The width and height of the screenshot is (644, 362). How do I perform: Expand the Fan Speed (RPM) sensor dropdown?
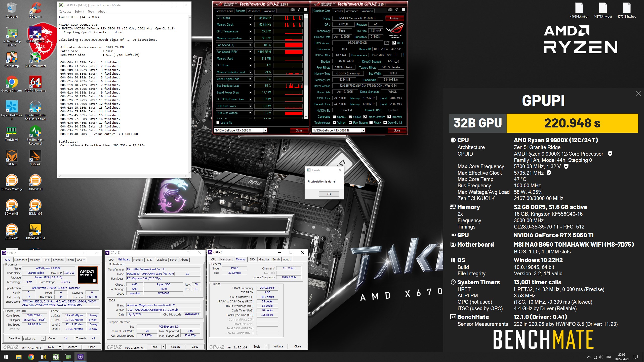pyautogui.click(x=250, y=52)
